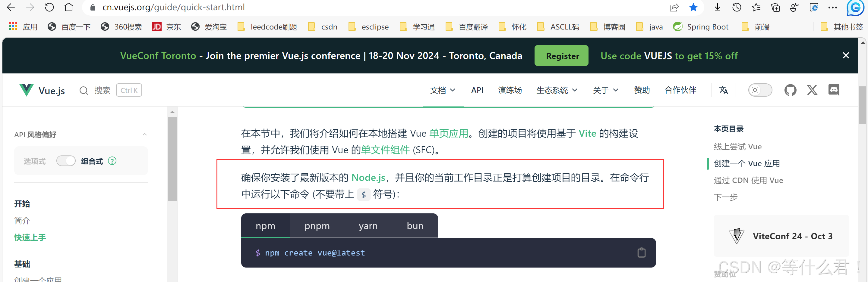This screenshot has width=868, height=282.
Task: Open the 合作伙伴 nav item
Action: [680, 90]
